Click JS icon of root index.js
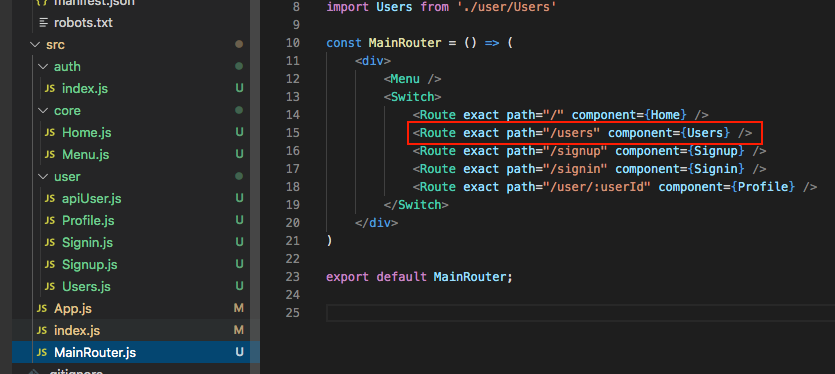The image size is (835, 374). 42,331
